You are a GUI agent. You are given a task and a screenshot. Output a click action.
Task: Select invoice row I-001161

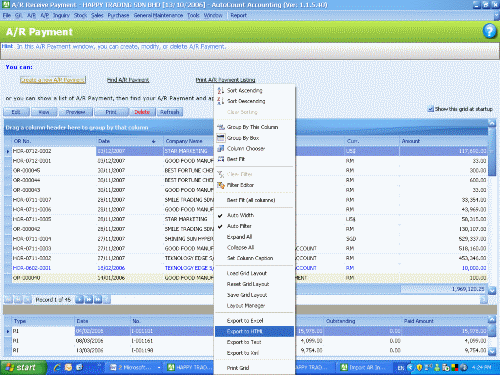(250, 341)
